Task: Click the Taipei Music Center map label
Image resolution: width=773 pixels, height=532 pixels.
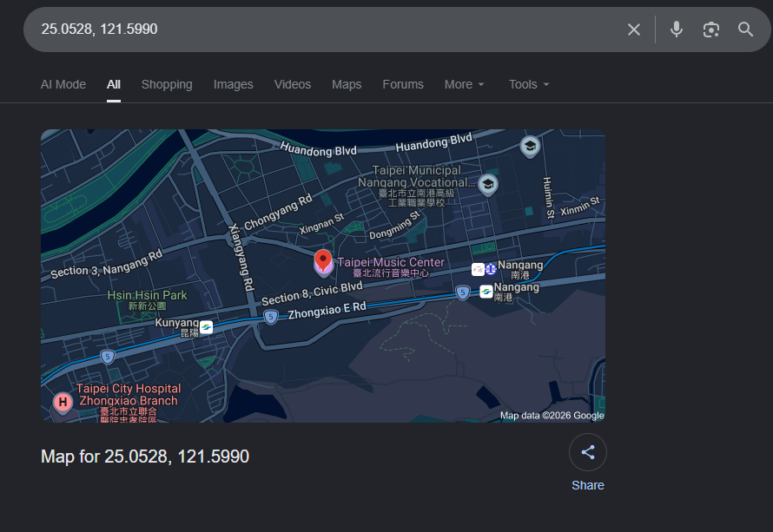Action: (391, 267)
